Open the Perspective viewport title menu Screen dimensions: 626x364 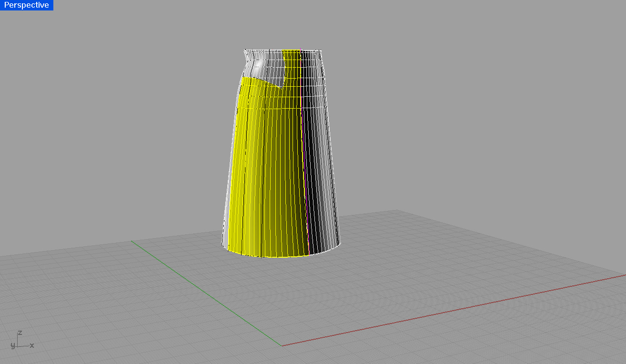(x=27, y=5)
